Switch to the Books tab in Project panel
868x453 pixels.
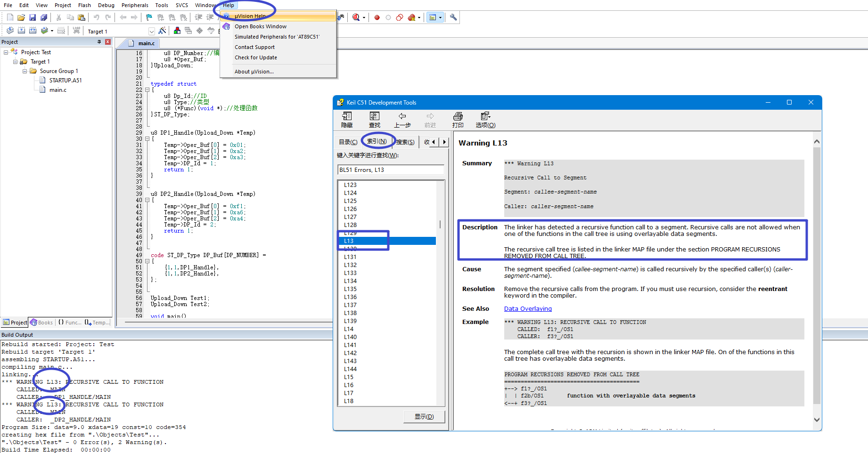pyautogui.click(x=41, y=323)
